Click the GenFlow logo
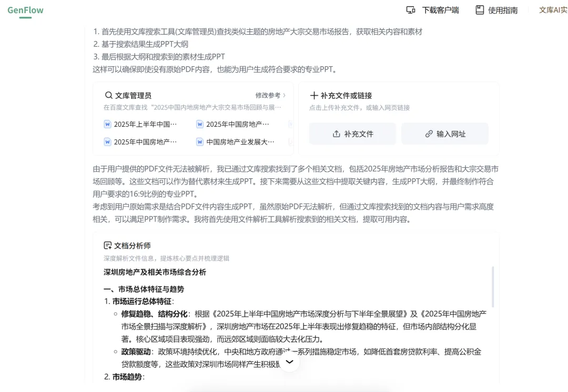568x392 pixels. coord(25,11)
